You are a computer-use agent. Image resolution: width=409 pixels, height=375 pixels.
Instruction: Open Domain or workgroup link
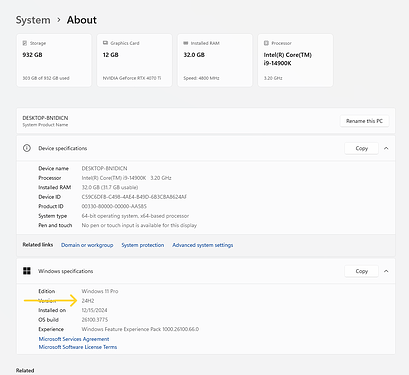point(87,245)
